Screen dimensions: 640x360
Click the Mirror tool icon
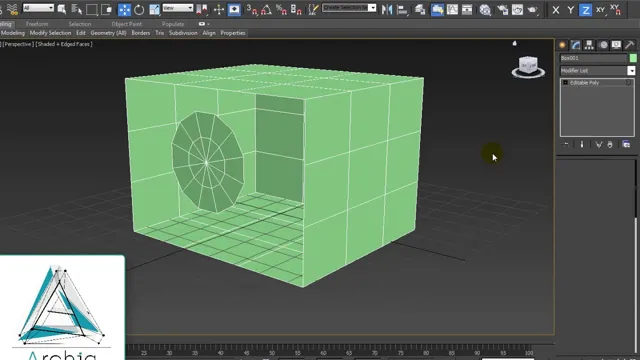click(x=387, y=9)
